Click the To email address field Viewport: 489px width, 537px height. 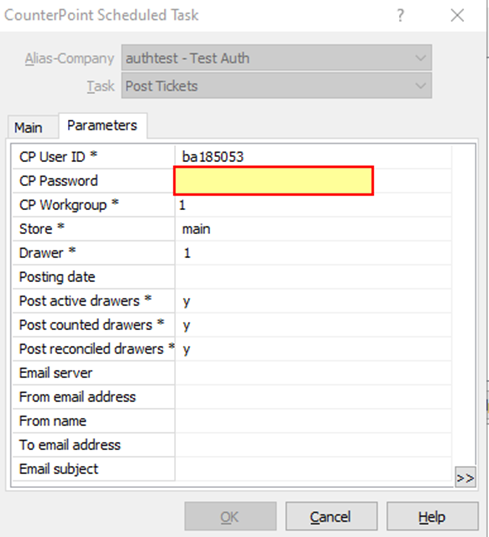tap(313, 445)
